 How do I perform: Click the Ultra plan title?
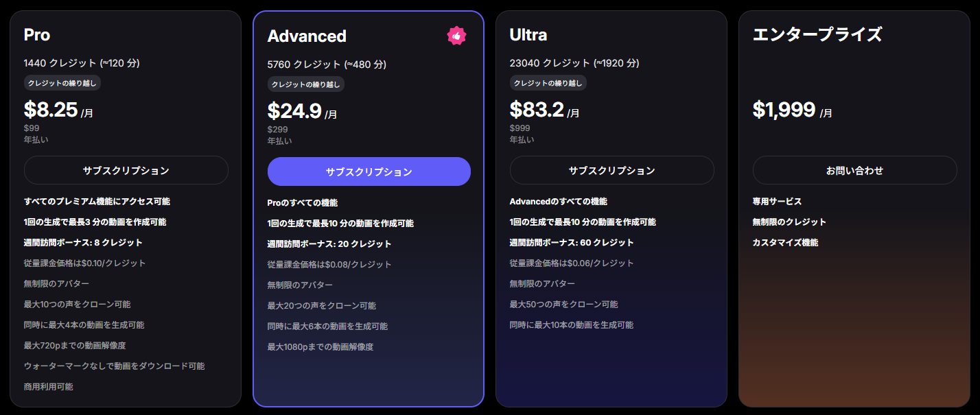[x=528, y=34]
